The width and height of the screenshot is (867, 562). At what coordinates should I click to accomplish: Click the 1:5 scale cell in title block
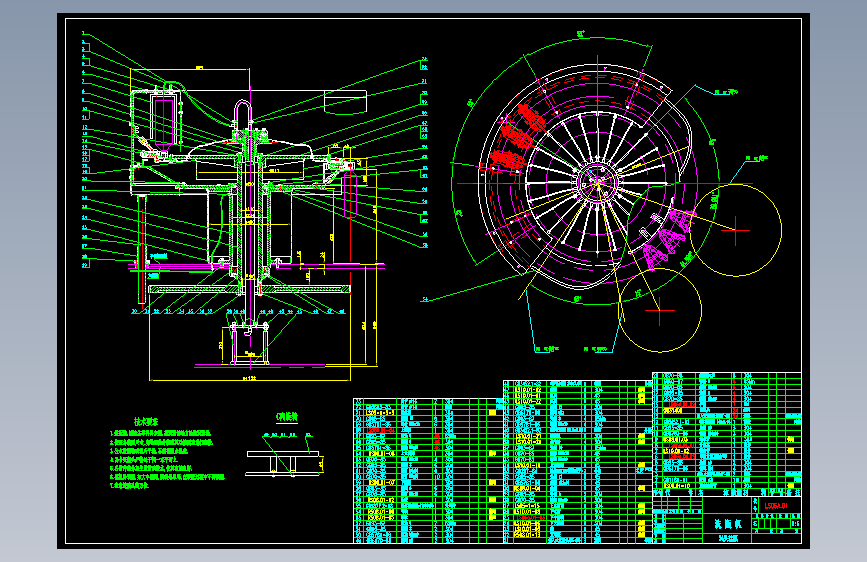(x=795, y=523)
